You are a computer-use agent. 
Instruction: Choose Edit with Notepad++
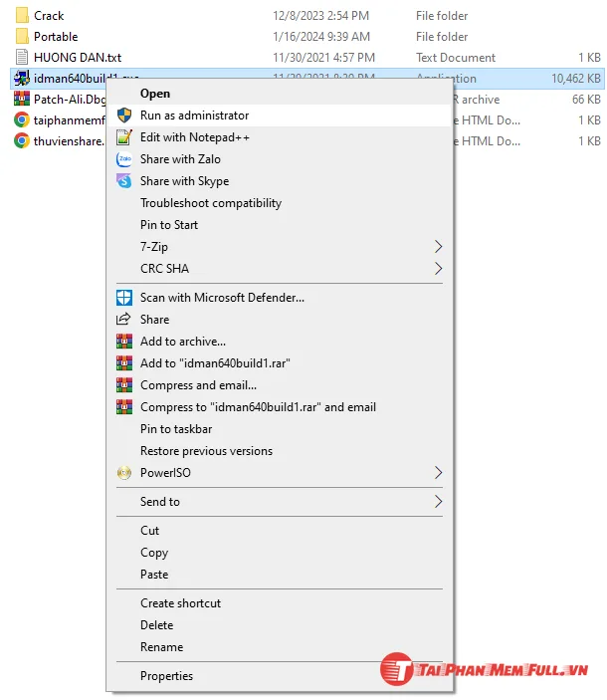[280, 137]
